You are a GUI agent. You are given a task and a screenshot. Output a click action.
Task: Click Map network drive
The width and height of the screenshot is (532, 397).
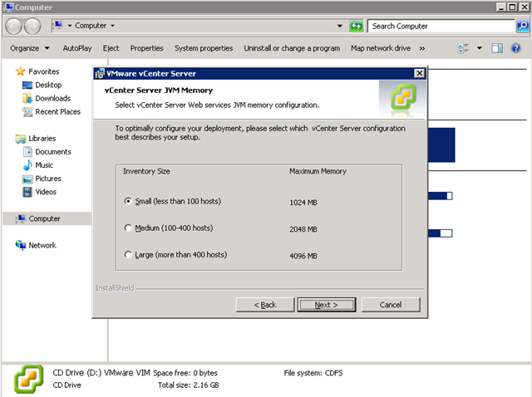pos(381,48)
